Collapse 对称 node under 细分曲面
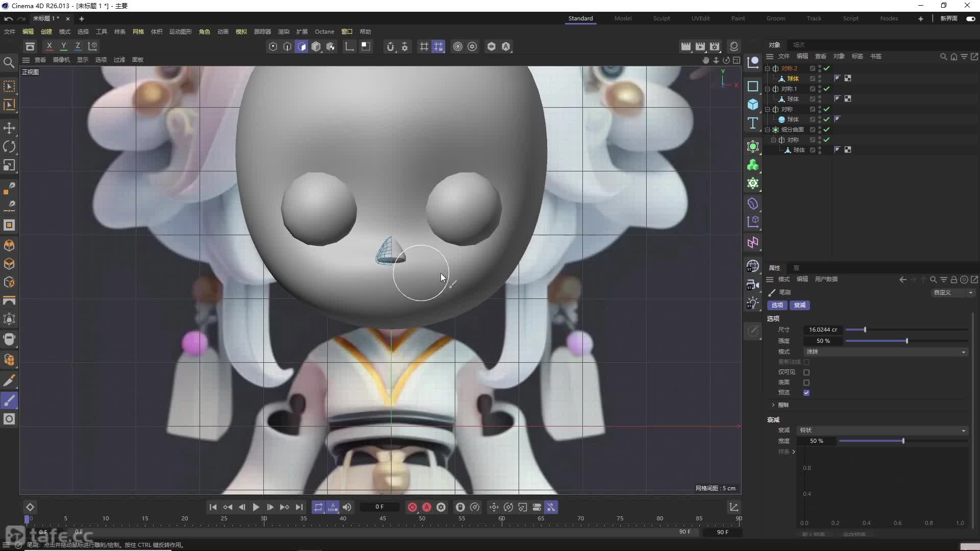The height and width of the screenshot is (551, 980). [773, 140]
